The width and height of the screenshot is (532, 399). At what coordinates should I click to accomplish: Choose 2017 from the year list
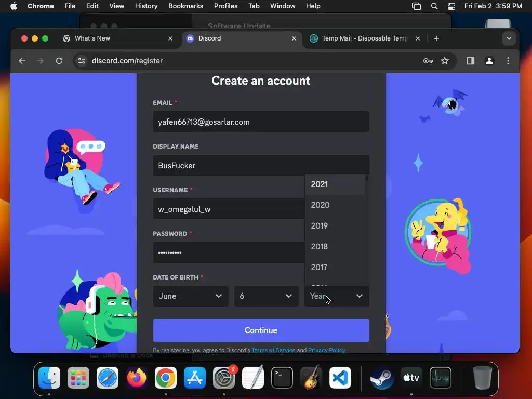click(335, 268)
